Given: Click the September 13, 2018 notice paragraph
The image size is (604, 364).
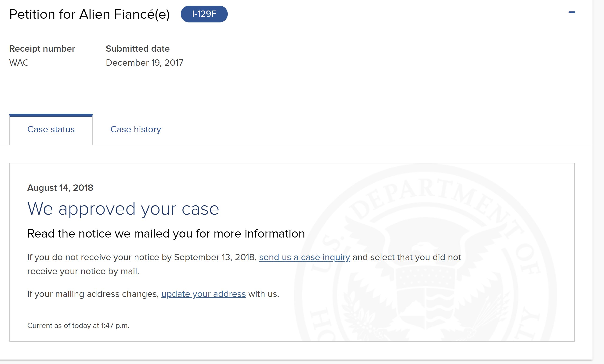Looking at the screenshot, I should (x=244, y=264).
